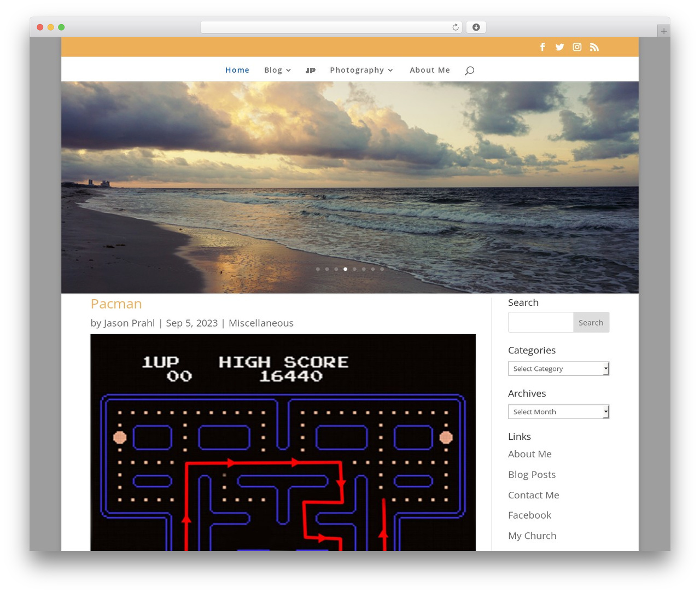Open the Blog Posts sidebar link
The height and width of the screenshot is (593, 700).
point(532,475)
